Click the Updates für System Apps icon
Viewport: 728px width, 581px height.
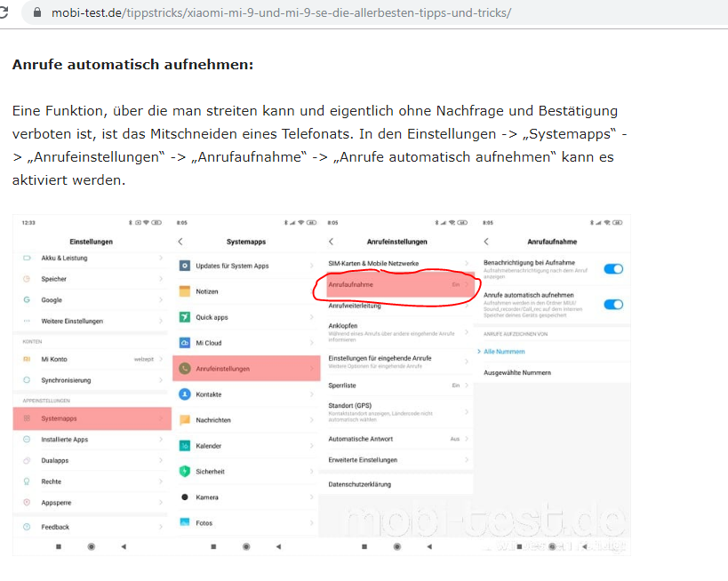(x=185, y=266)
